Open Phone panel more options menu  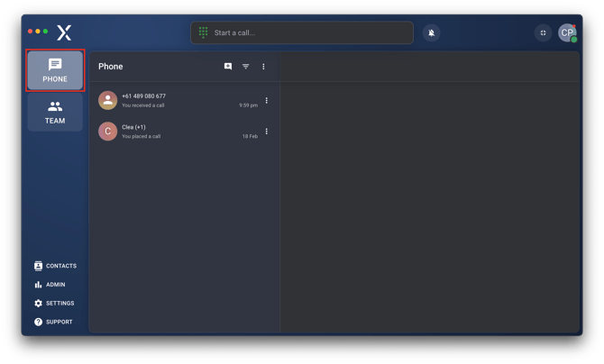click(263, 67)
